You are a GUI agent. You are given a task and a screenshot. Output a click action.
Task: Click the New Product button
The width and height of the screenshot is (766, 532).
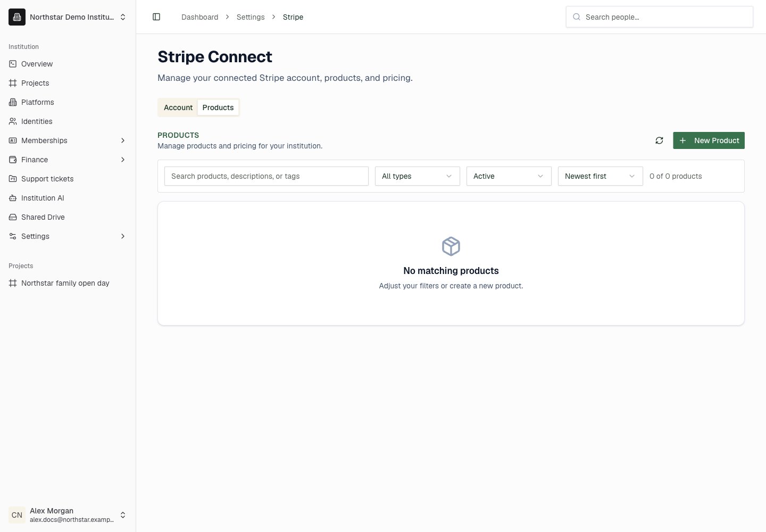tap(709, 140)
